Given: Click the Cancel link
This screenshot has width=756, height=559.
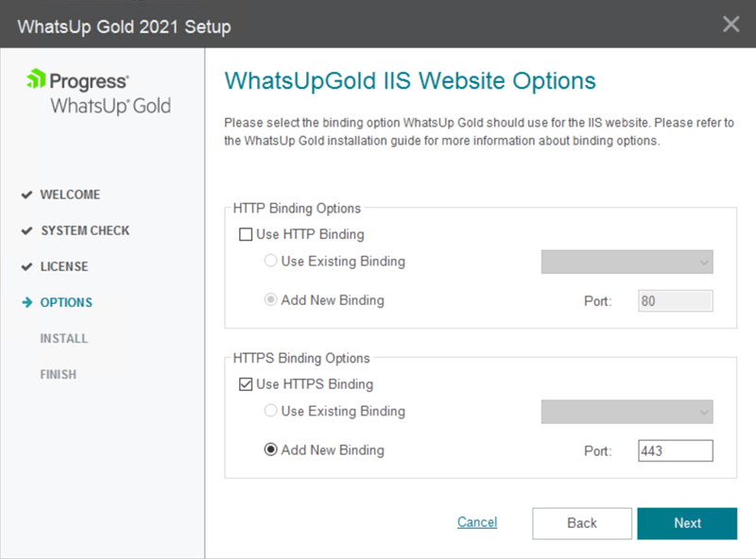Looking at the screenshot, I should click(477, 522).
